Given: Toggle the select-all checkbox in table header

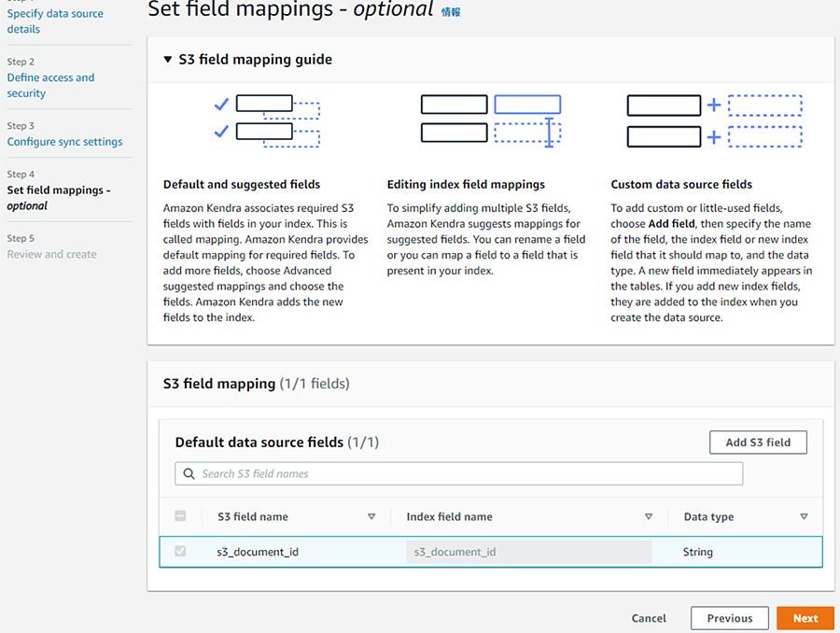Looking at the screenshot, I should (x=180, y=516).
